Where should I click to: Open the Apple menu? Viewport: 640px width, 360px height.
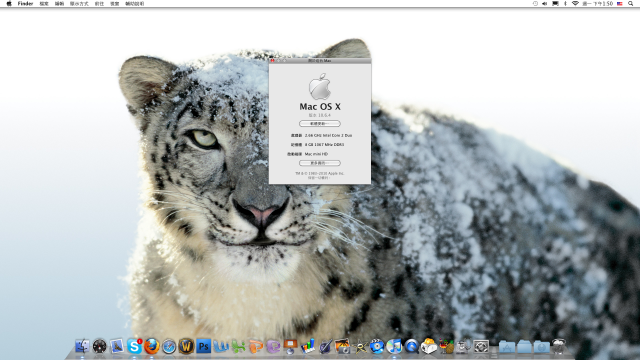pyautogui.click(x=9, y=3)
